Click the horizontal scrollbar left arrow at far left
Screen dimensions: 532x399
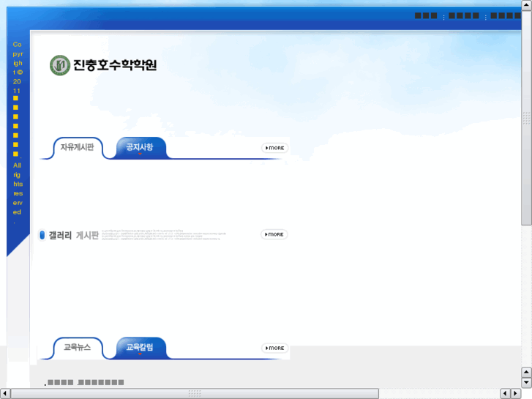tap(4, 393)
